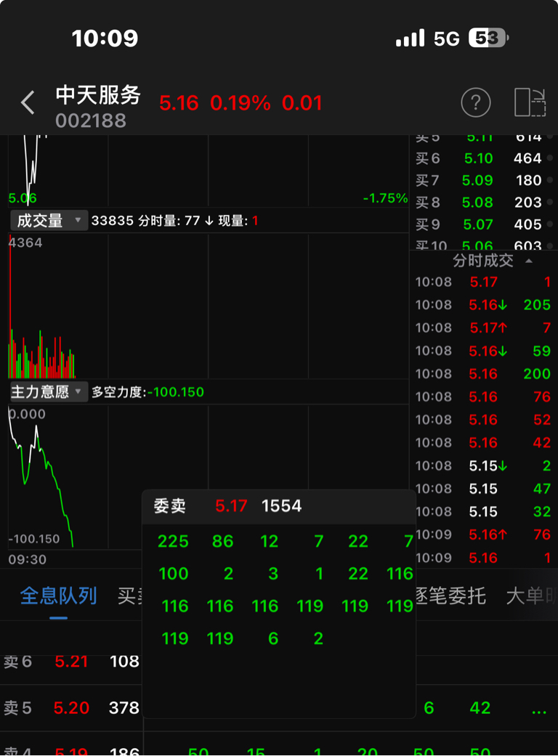Tap the -1.75% percentage label

click(x=385, y=198)
